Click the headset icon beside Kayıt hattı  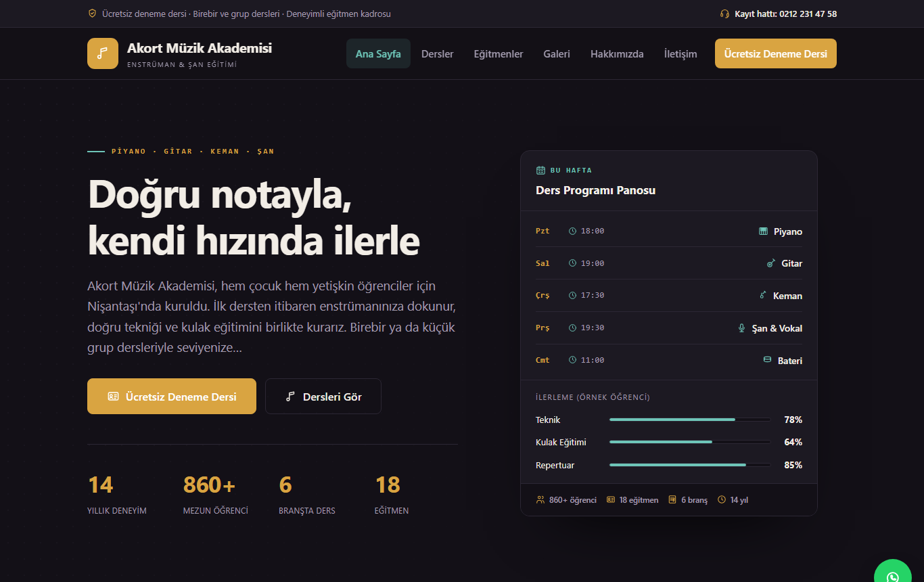pos(725,14)
